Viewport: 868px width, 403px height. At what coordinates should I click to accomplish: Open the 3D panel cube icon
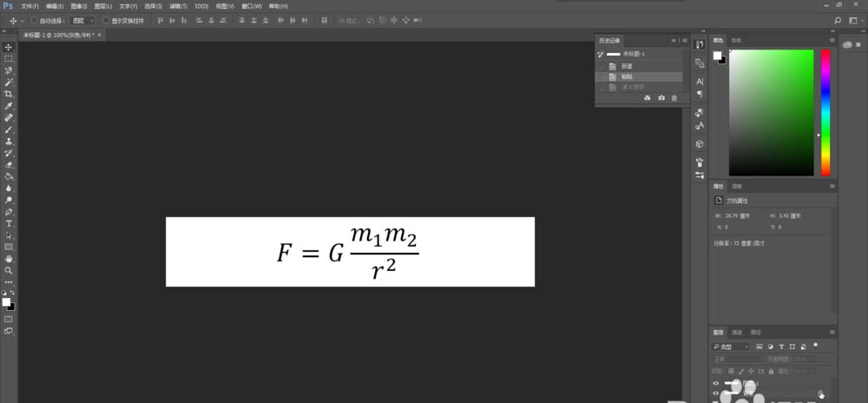[700, 144]
